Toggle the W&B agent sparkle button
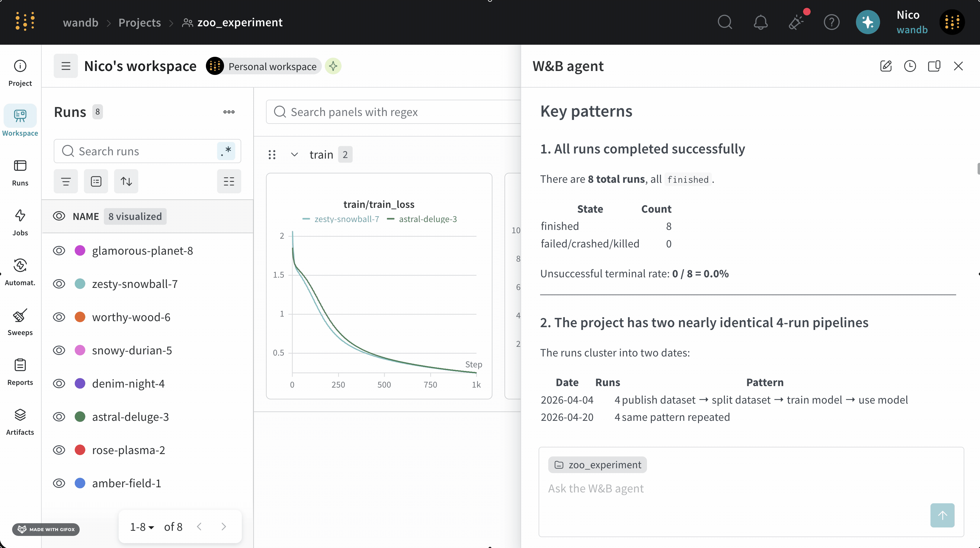 click(x=868, y=22)
